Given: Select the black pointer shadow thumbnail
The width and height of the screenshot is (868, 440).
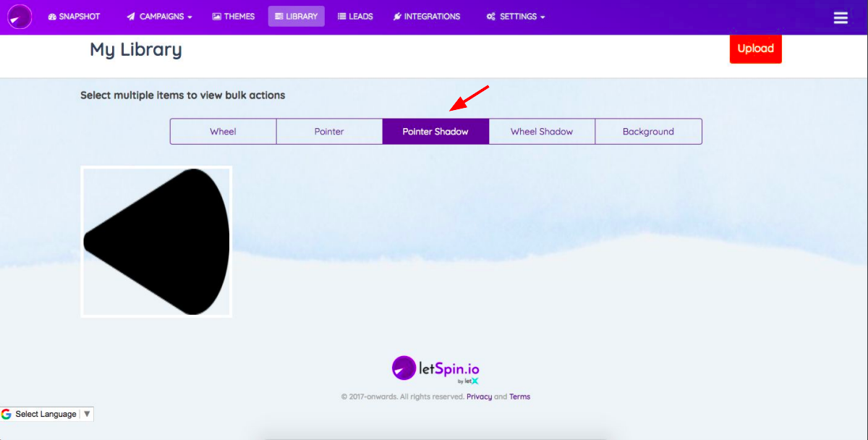Looking at the screenshot, I should pos(156,242).
